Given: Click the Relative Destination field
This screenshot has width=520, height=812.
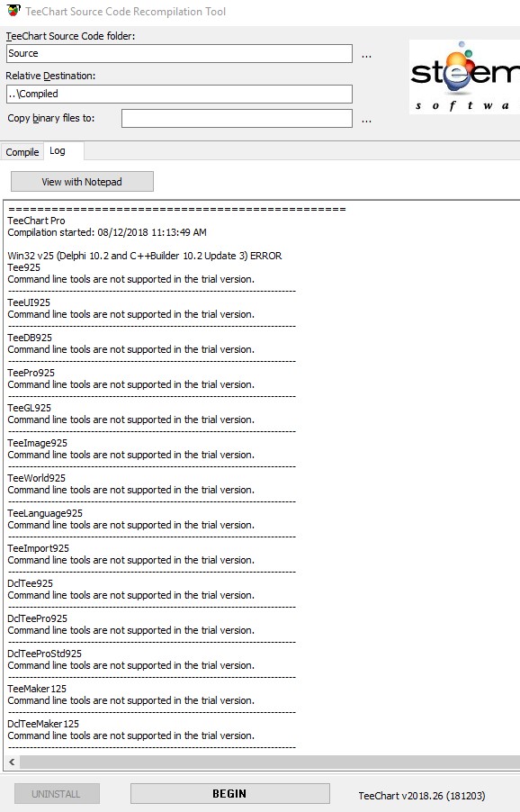Looking at the screenshot, I should 179,94.
